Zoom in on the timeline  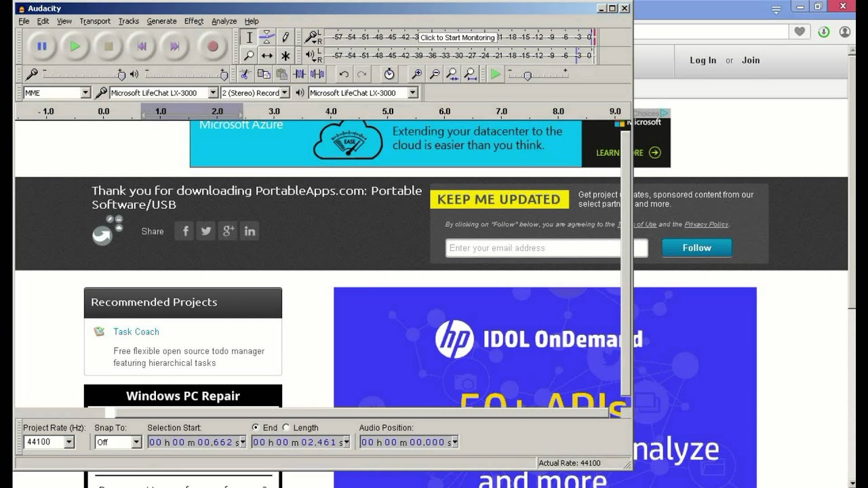pos(417,75)
